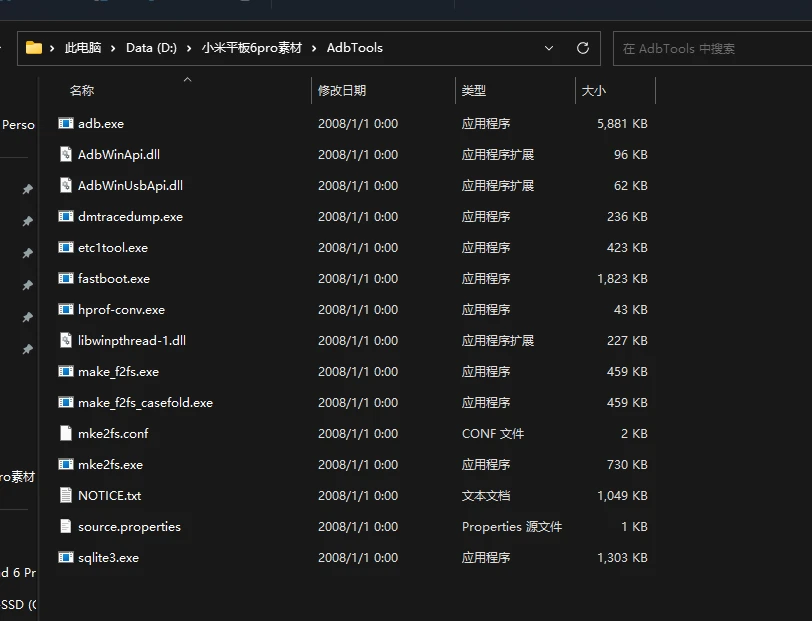
Task: Select the mke2fs.exe application icon
Action: (x=66, y=465)
